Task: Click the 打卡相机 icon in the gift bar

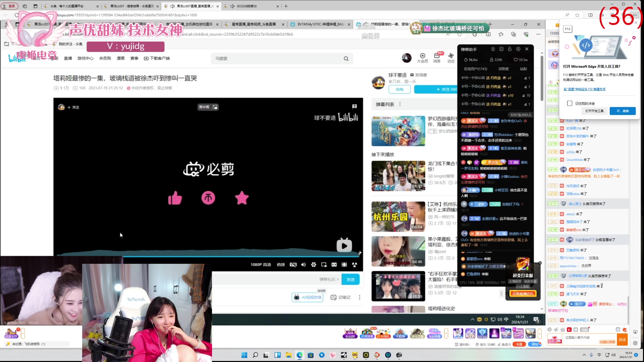Action: tap(383, 333)
